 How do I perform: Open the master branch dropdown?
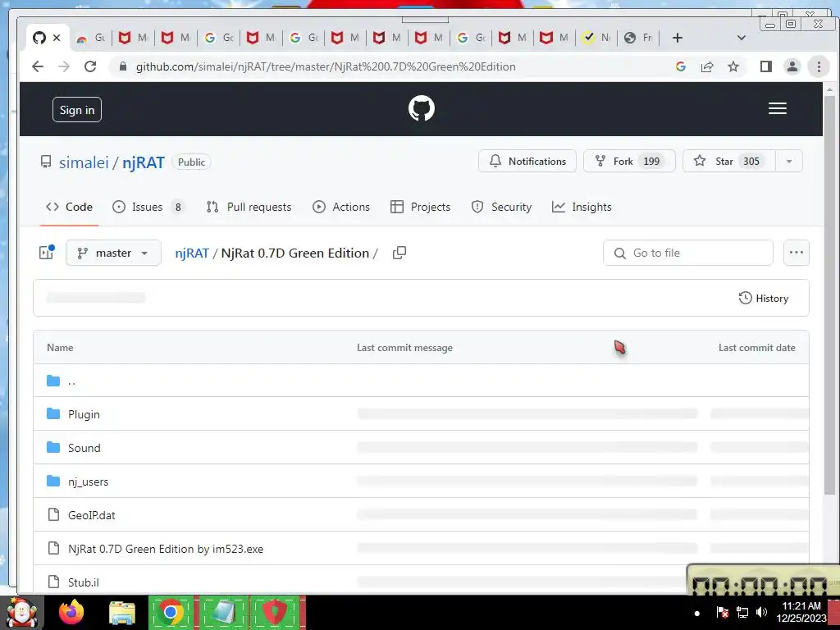point(113,253)
